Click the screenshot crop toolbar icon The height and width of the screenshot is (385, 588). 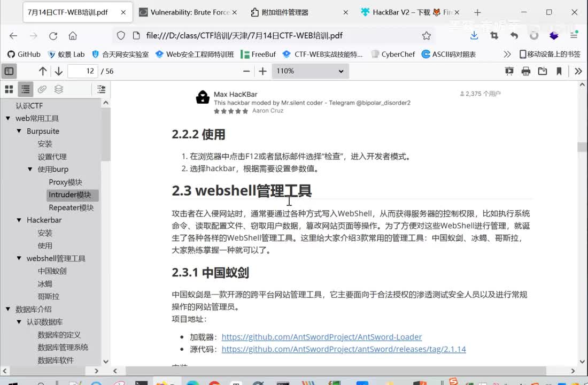(494, 36)
